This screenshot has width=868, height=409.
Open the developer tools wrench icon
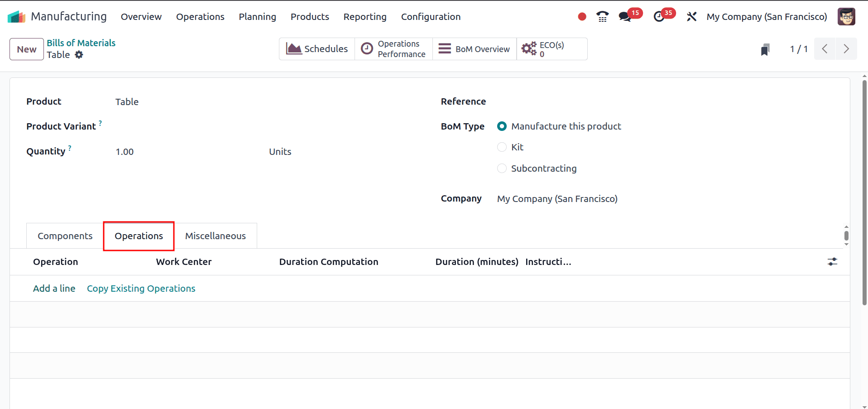(691, 16)
